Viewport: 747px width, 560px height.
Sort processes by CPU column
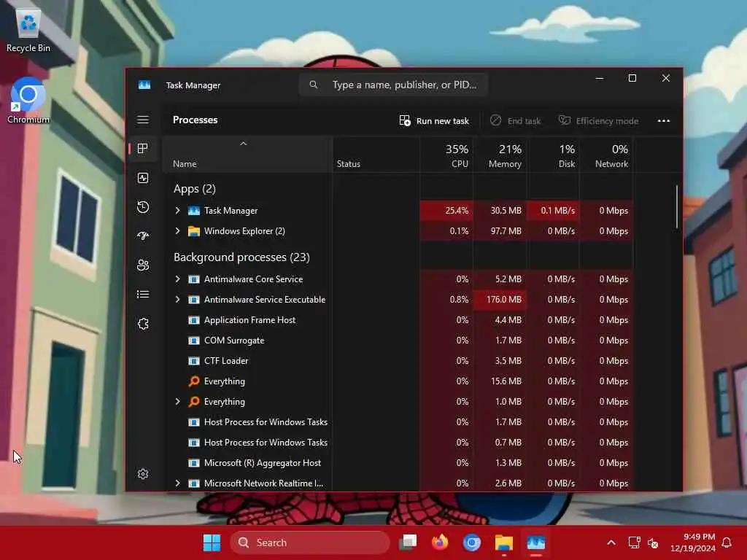pos(447,155)
